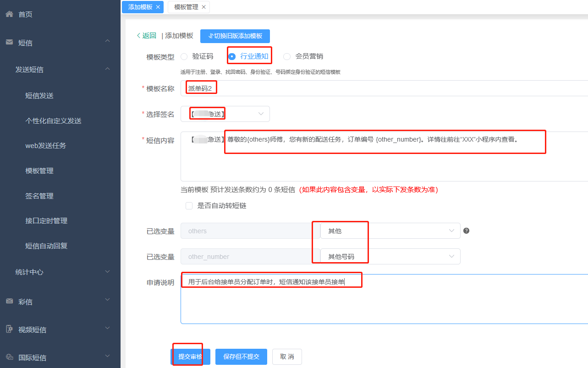Collapse the 发送短信 submenu
This screenshot has height=368, width=588.
click(108, 69)
